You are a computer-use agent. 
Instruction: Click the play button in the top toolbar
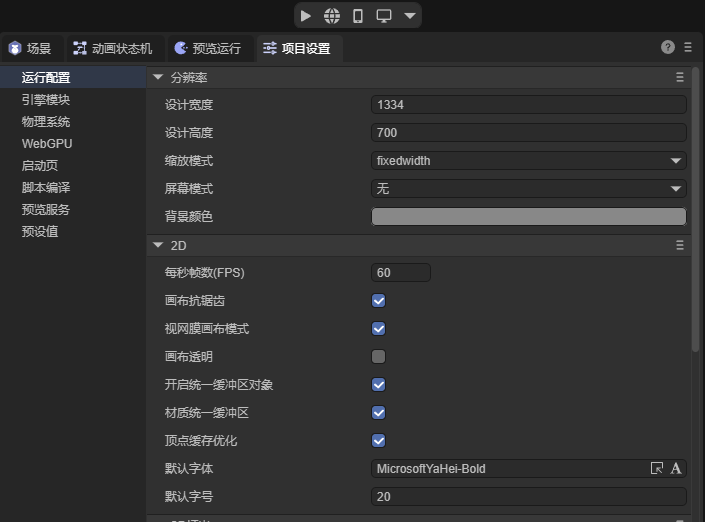click(x=306, y=16)
